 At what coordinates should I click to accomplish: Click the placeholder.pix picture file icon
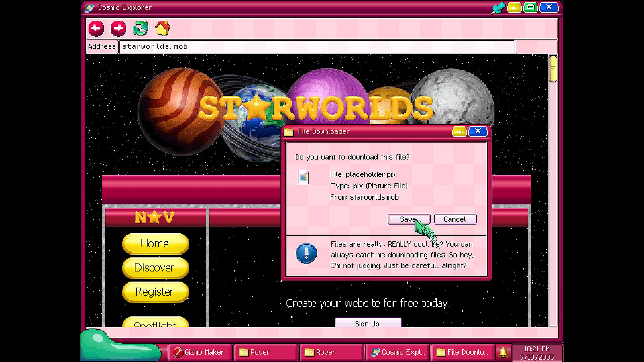pyautogui.click(x=303, y=177)
